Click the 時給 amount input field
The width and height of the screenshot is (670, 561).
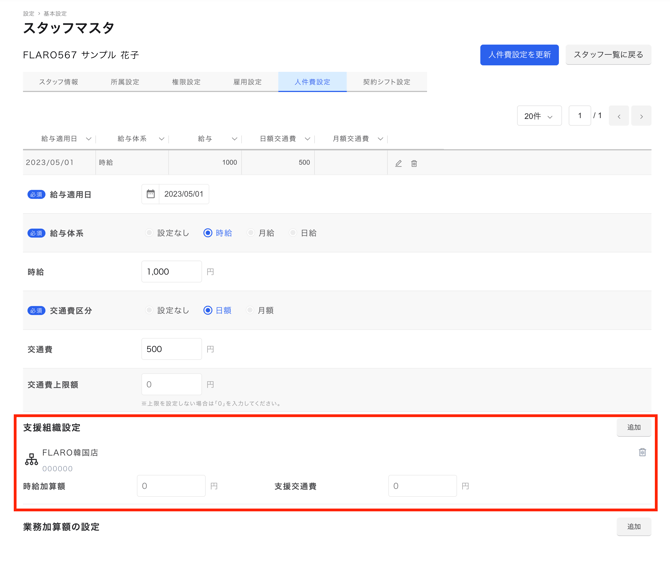click(171, 272)
